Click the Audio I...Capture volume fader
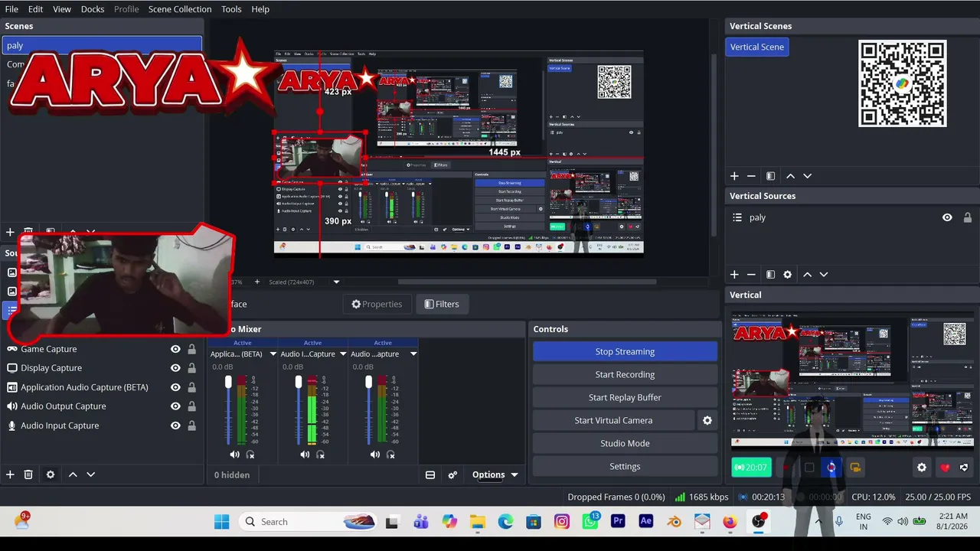 [x=298, y=381]
